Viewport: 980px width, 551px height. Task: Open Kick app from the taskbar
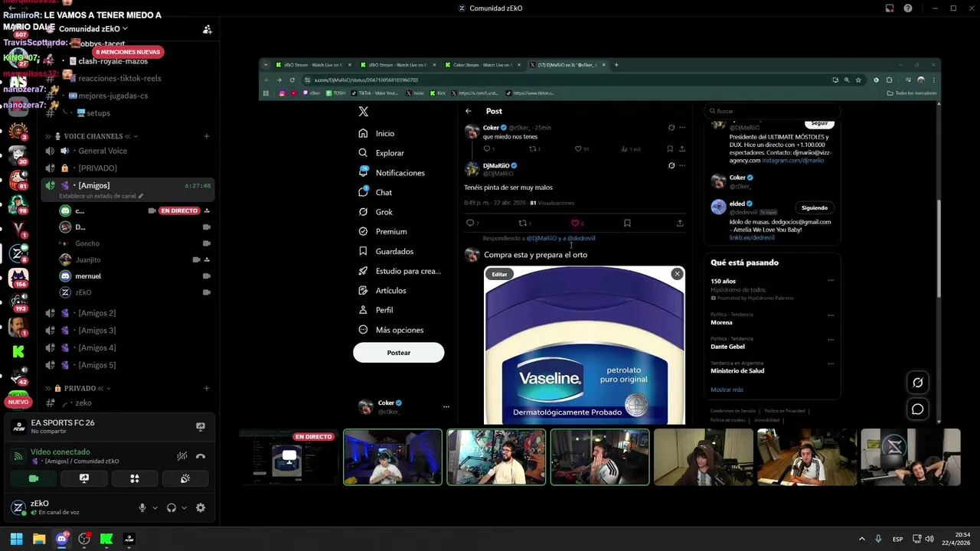(x=106, y=539)
